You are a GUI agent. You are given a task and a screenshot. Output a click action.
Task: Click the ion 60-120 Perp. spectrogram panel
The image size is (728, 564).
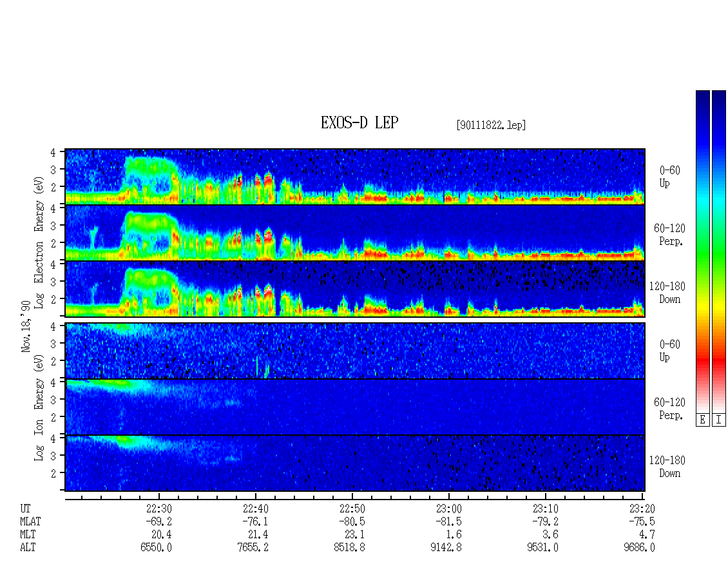[355, 407]
